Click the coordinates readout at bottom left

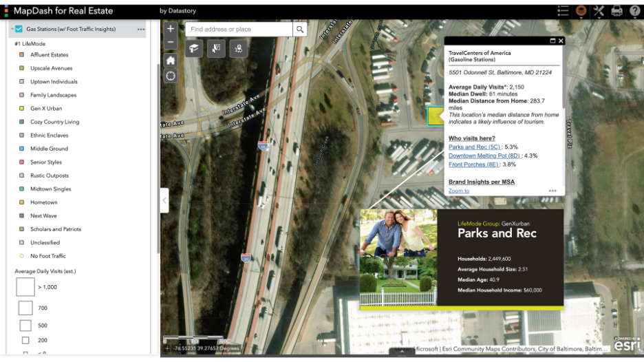[x=206, y=348]
